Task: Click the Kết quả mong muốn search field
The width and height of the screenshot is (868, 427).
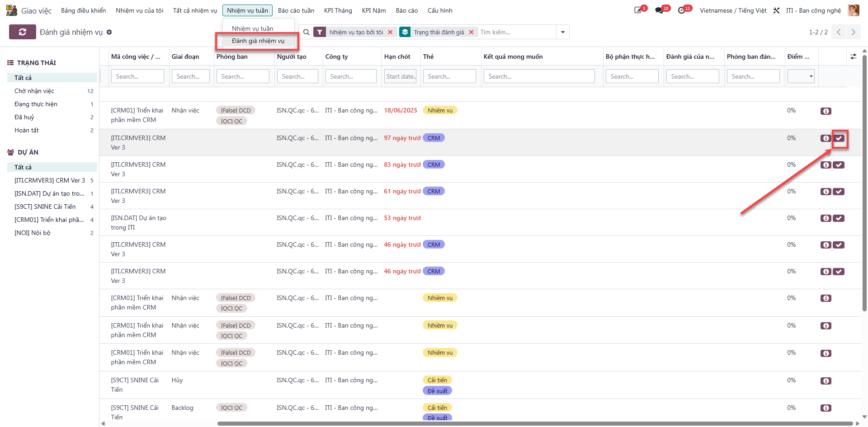Action: pos(539,76)
